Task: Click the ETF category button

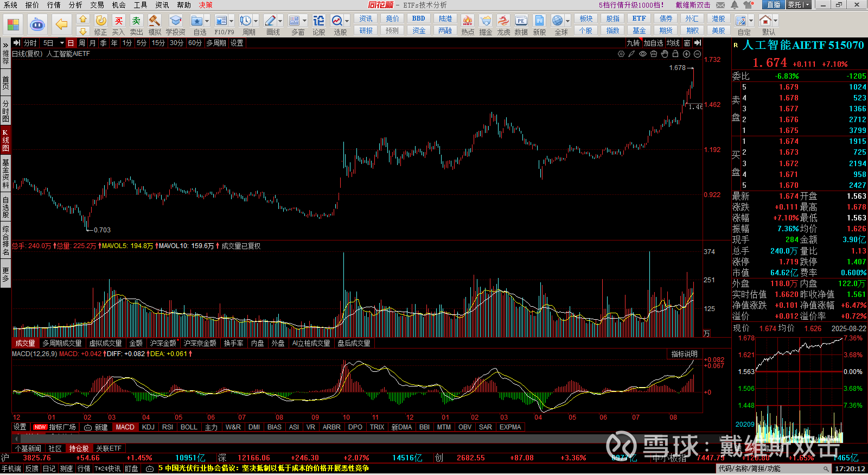Action: [639, 18]
